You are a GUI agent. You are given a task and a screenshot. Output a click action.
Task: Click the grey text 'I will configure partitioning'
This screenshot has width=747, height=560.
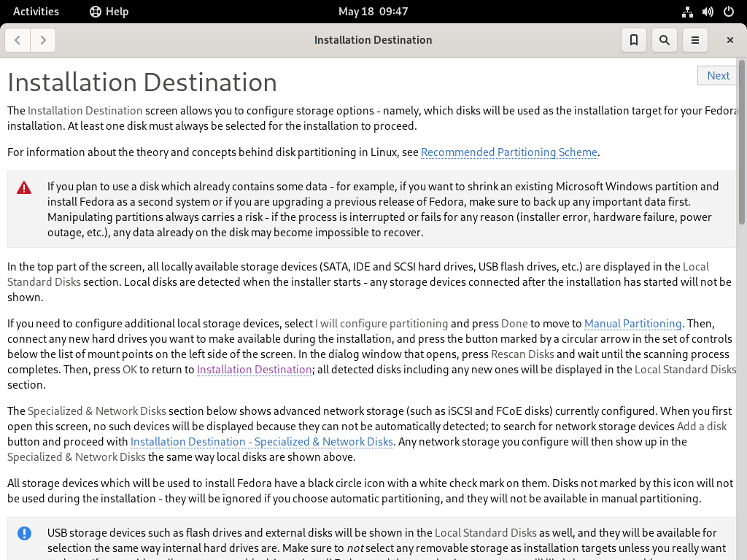click(382, 324)
